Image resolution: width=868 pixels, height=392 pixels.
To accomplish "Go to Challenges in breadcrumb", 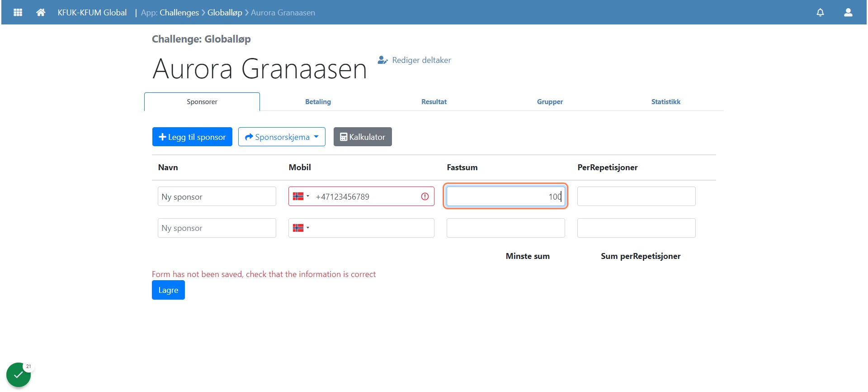I will pos(179,13).
